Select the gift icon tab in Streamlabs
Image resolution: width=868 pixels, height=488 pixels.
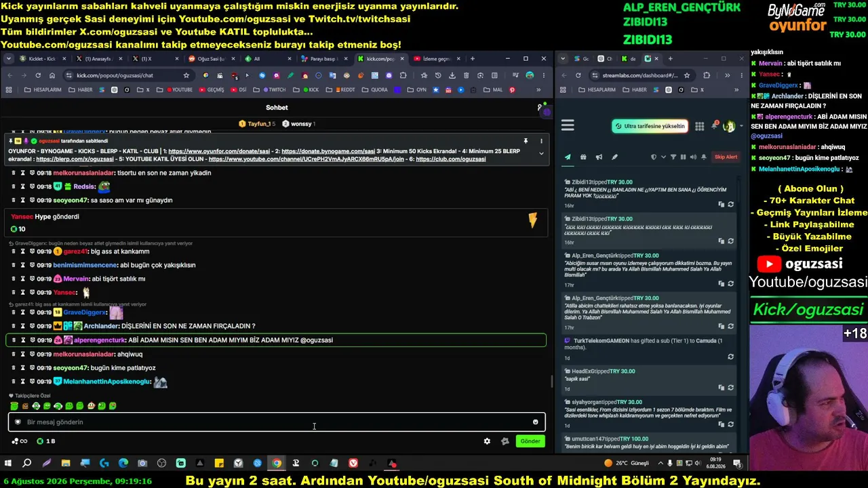[x=583, y=157]
